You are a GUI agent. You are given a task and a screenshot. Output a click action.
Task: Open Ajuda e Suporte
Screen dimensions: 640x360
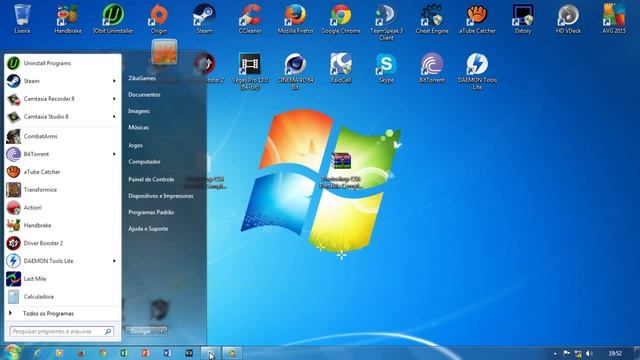point(148,229)
